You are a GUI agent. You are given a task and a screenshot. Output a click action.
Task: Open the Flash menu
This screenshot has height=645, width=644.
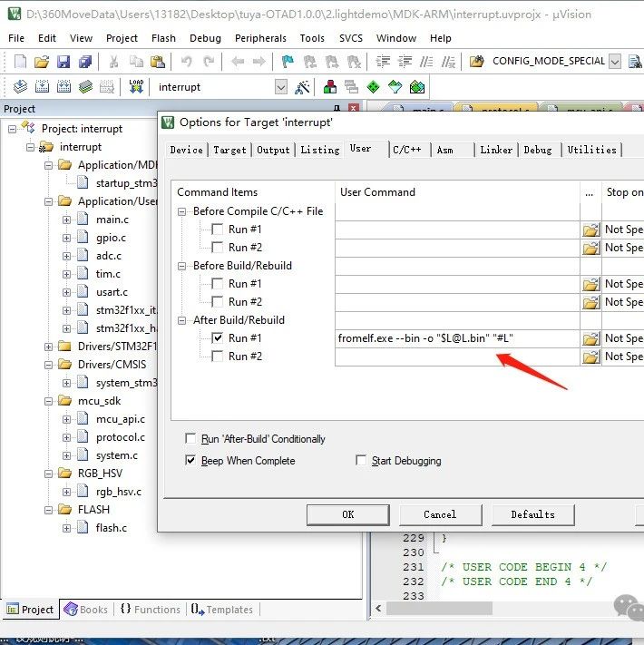pyautogui.click(x=163, y=38)
